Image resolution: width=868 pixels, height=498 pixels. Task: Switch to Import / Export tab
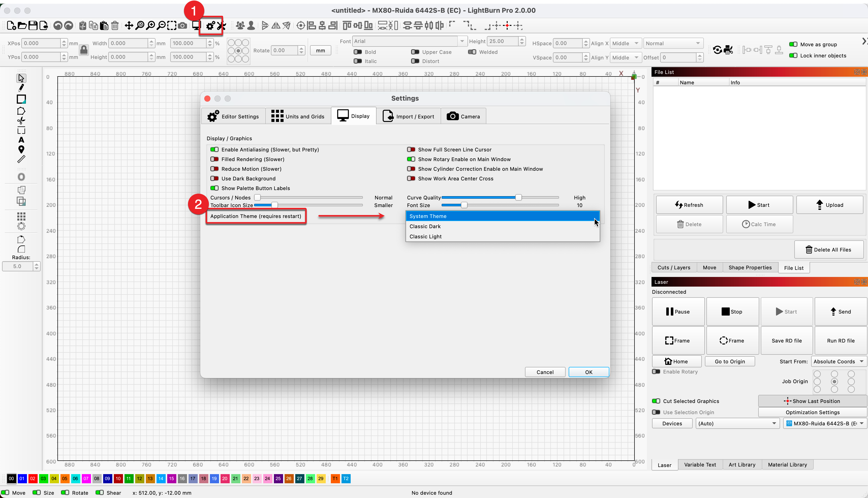point(409,116)
